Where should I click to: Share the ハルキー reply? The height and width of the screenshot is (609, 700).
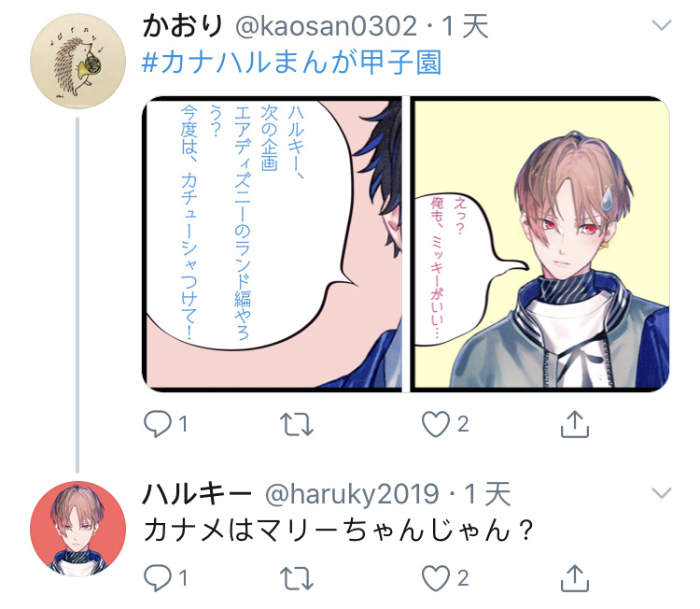(x=575, y=578)
